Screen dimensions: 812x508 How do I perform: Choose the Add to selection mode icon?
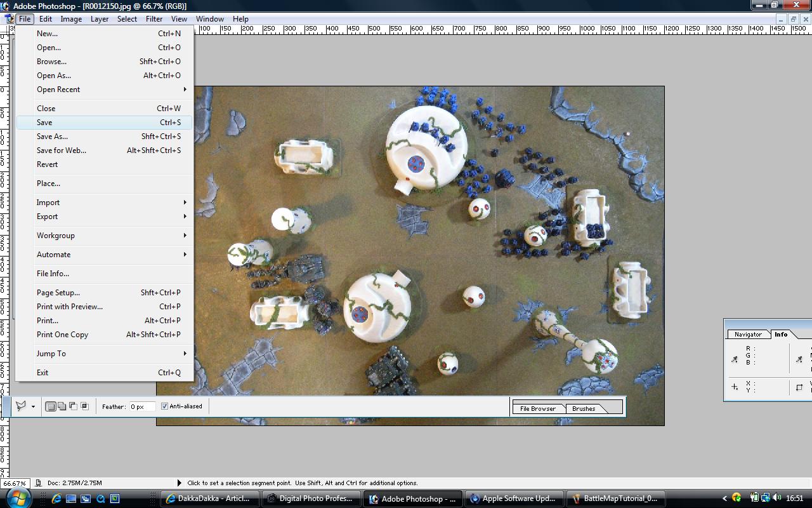tap(62, 406)
